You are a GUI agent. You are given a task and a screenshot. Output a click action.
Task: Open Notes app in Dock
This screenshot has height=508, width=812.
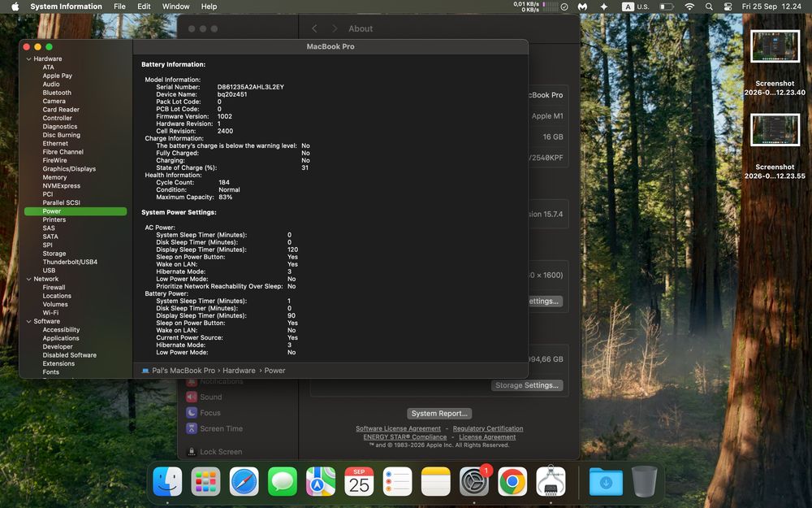[435, 481]
